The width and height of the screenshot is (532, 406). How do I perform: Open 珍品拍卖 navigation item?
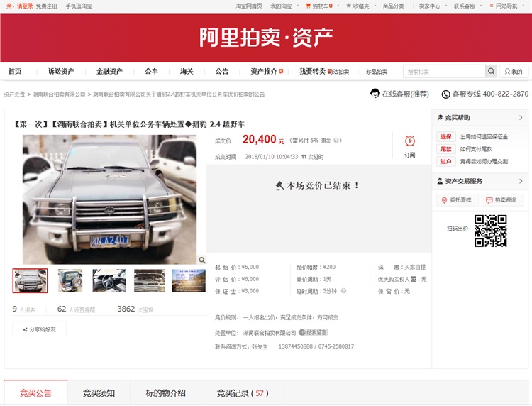[377, 72]
